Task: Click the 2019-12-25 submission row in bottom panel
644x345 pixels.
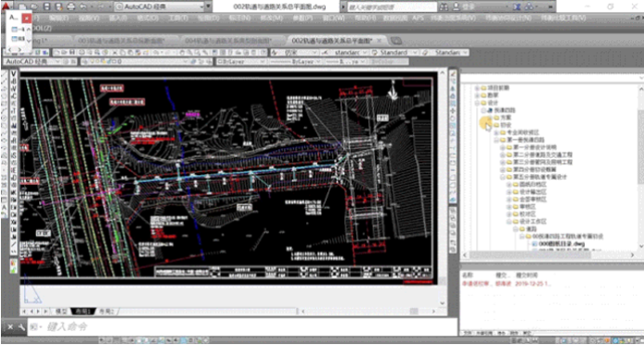Action: click(x=508, y=284)
